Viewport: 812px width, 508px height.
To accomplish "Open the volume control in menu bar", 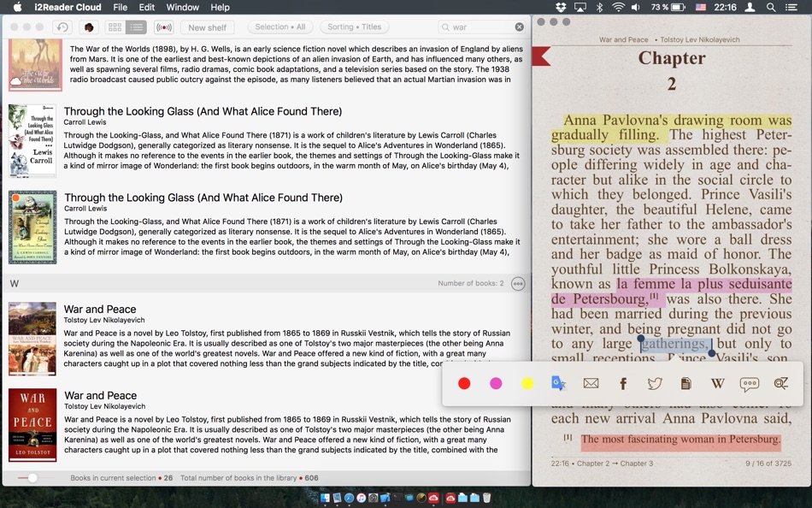I will click(x=636, y=7).
